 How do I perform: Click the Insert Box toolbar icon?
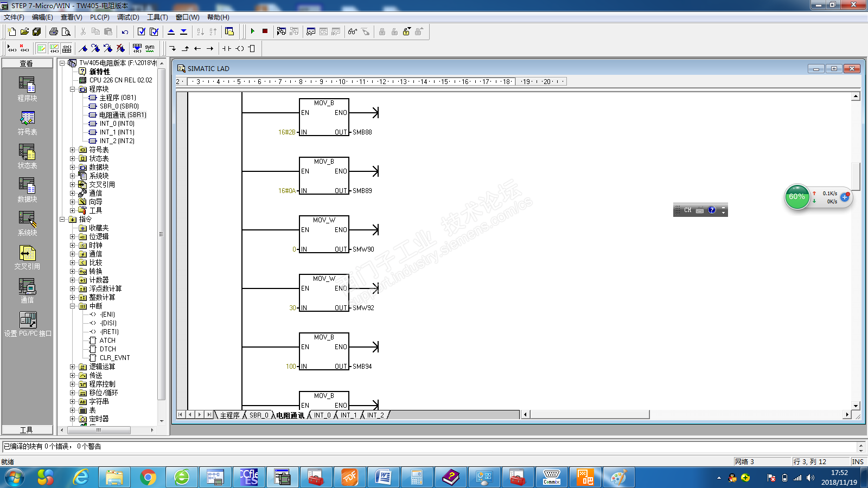pyautogui.click(x=252, y=48)
